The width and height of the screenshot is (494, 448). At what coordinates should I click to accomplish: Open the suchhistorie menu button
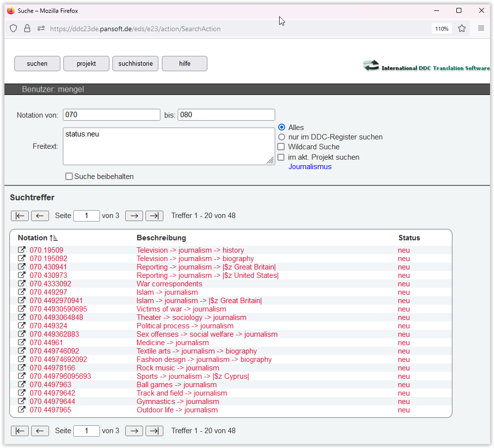coord(136,64)
